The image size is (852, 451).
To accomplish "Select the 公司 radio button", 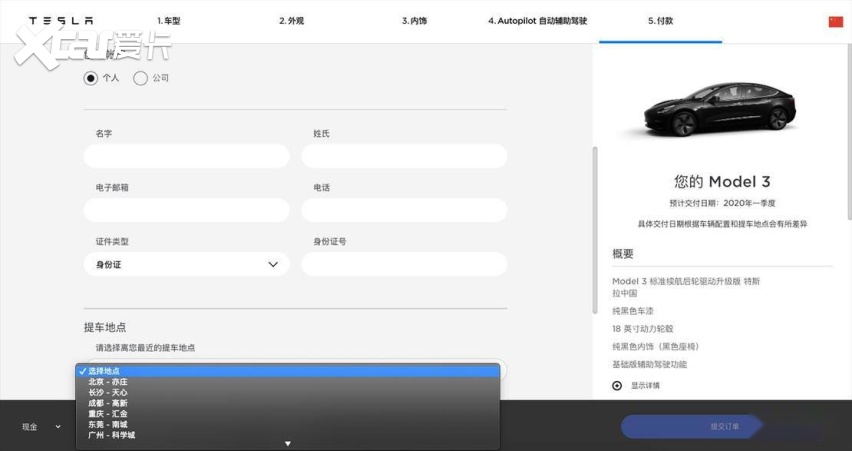I will tap(140, 78).
